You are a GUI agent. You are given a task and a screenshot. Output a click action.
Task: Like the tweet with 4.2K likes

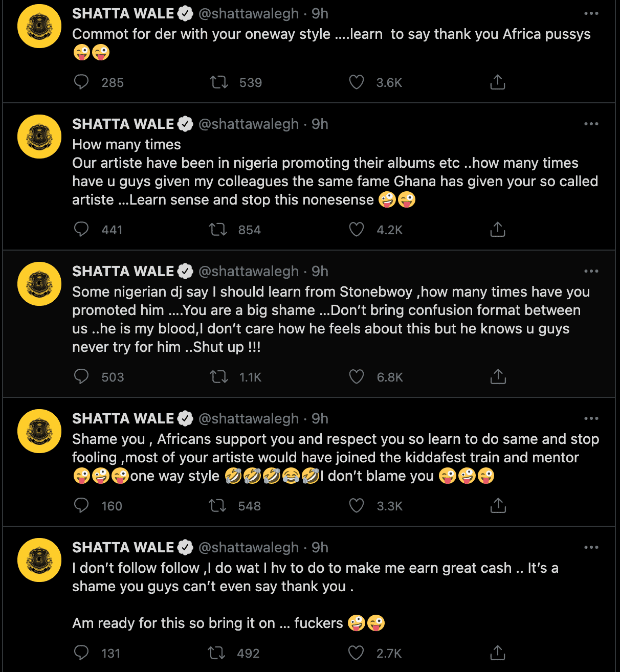pyautogui.click(x=357, y=230)
